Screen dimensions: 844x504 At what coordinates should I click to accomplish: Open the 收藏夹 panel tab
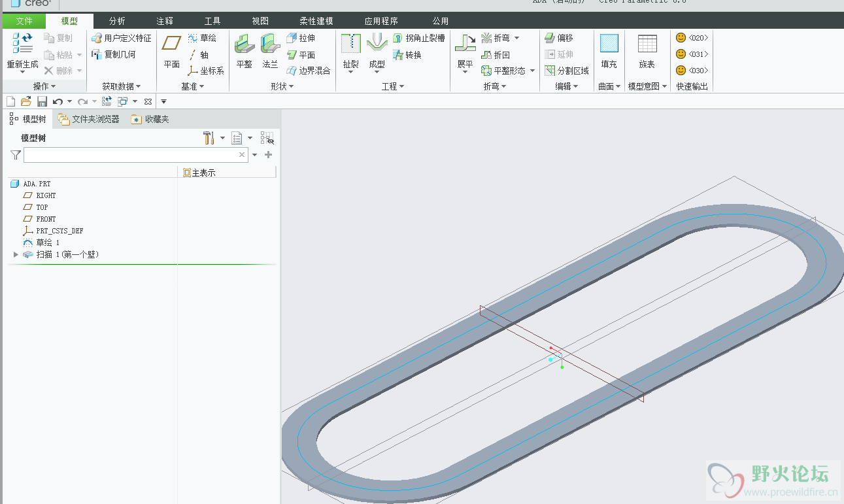[x=150, y=119]
